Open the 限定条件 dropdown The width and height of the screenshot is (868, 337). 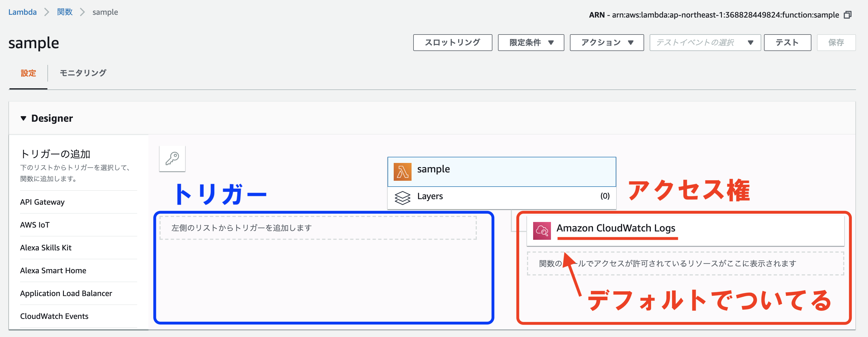pyautogui.click(x=531, y=42)
